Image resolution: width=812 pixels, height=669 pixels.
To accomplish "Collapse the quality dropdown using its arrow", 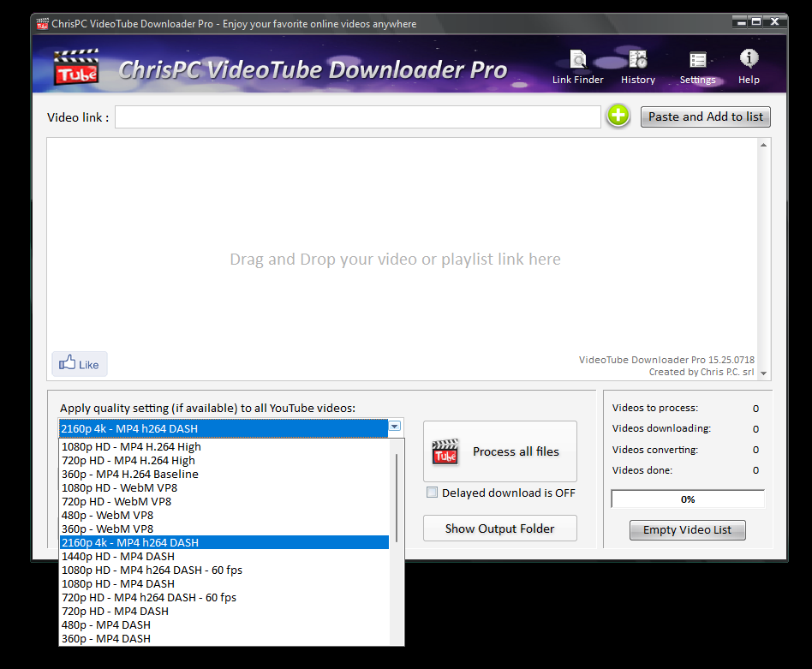I will [395, 427].
